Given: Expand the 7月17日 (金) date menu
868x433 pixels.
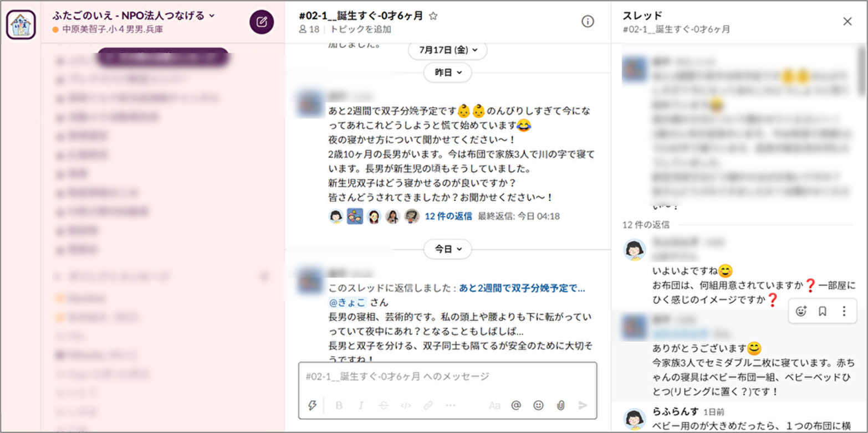Looking at the screenshot, I should click(x=448, y=50).
